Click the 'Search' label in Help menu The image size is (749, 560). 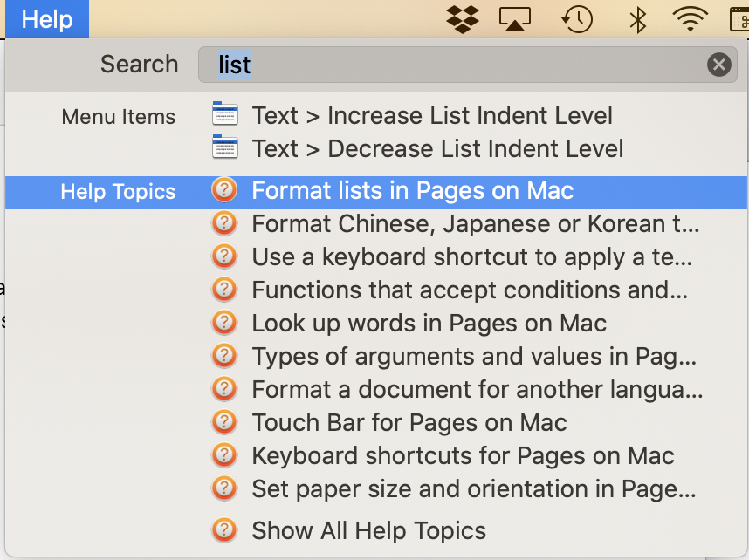click(140, 65)
